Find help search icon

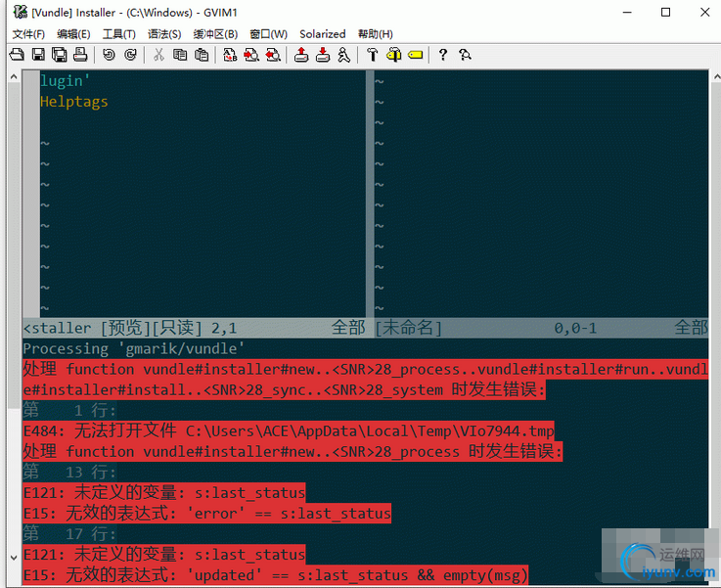pyautogui.click(x=465, y=55)
